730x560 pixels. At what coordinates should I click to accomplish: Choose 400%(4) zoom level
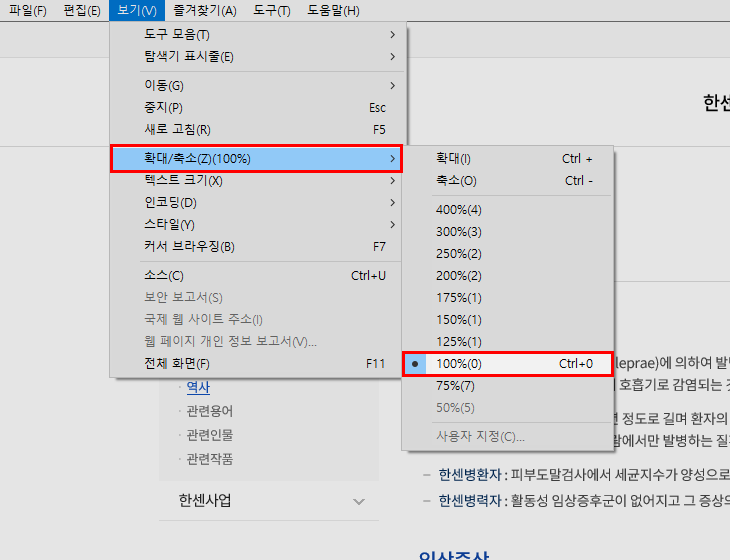459,210
